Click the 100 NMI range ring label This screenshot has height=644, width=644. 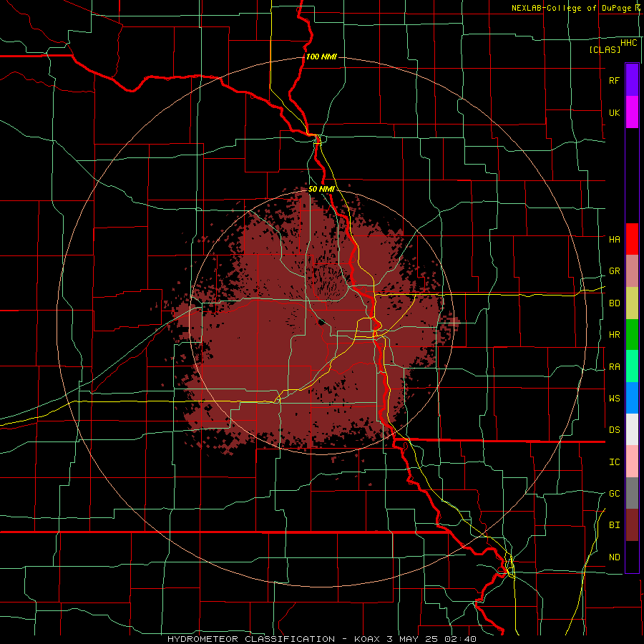click(321, 57)
